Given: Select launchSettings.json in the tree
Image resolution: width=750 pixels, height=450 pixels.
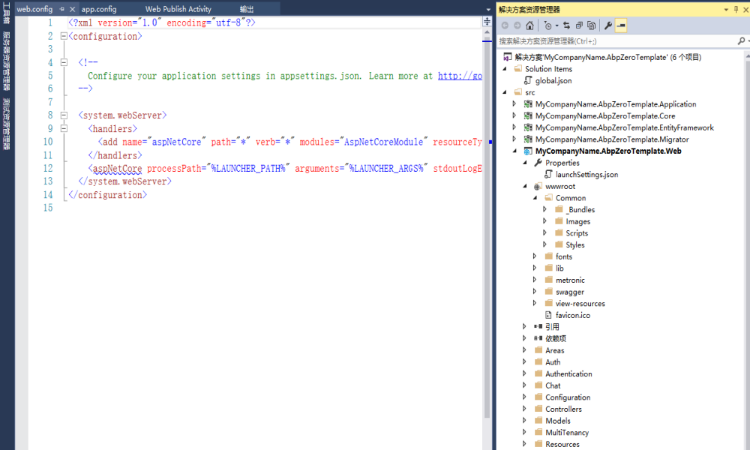Looking at the screenshot, I should point(586,175).
